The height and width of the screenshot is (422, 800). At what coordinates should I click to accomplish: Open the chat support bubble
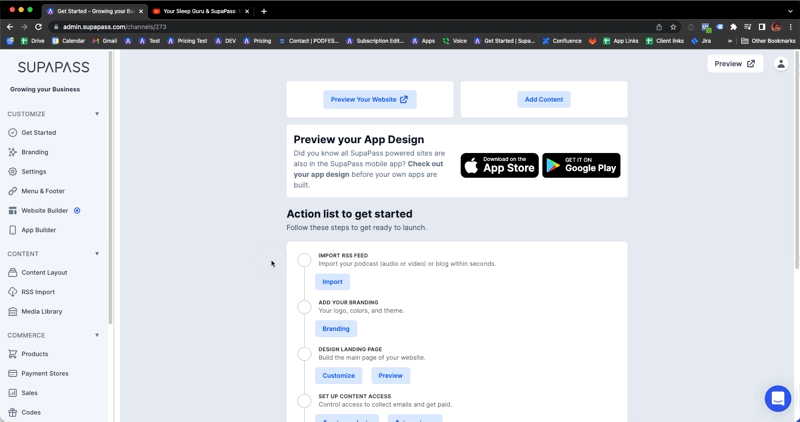(778, 398)
